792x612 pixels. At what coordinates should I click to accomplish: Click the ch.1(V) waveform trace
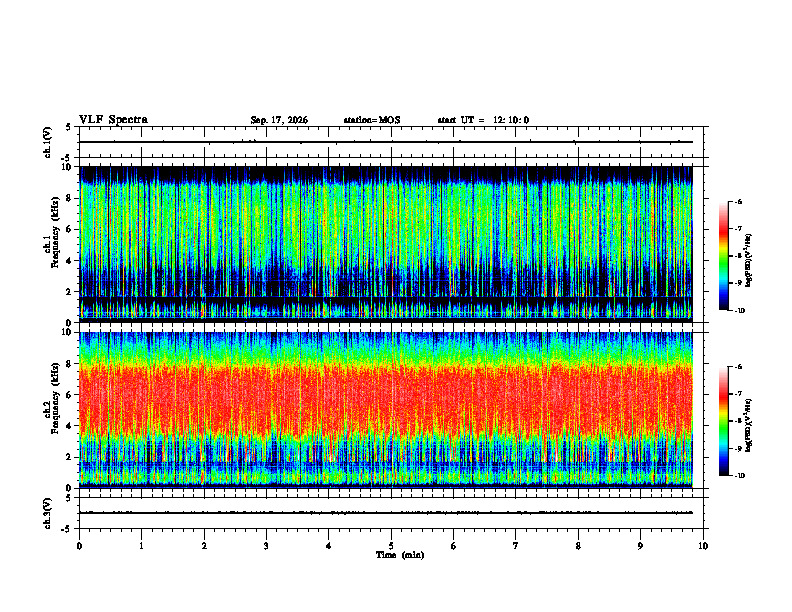pos(386,142)
